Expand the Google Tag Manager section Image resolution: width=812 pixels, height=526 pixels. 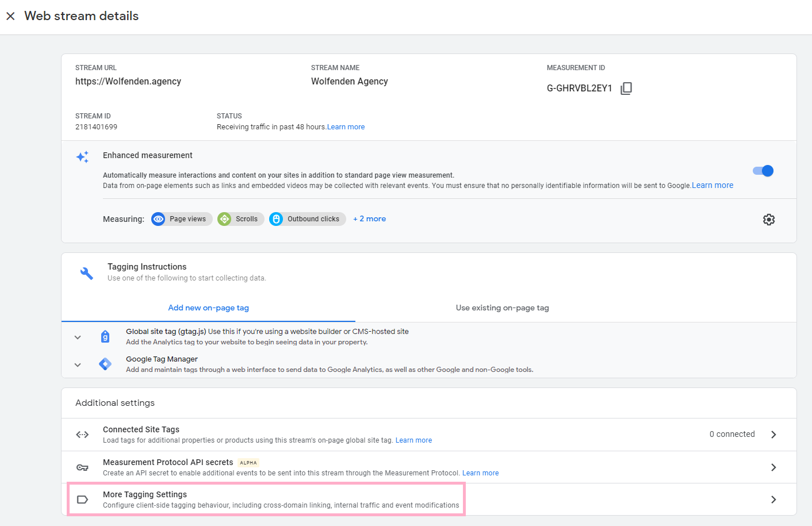(78, 365)
